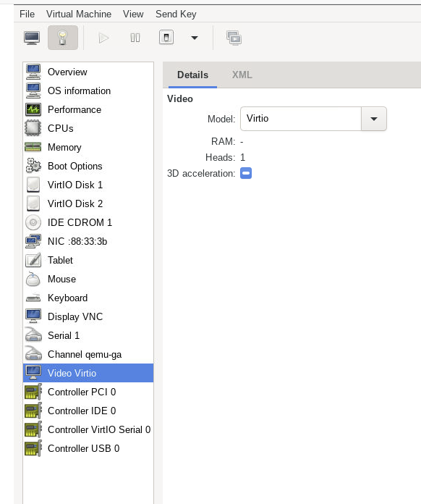Pause the virtual machine
This screenshot has height=504, width=421.
135,38
